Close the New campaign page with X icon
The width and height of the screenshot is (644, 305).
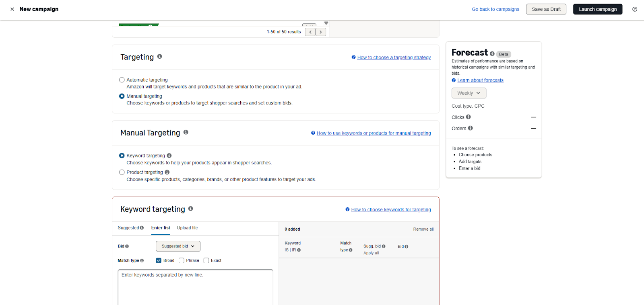[12, 9]
